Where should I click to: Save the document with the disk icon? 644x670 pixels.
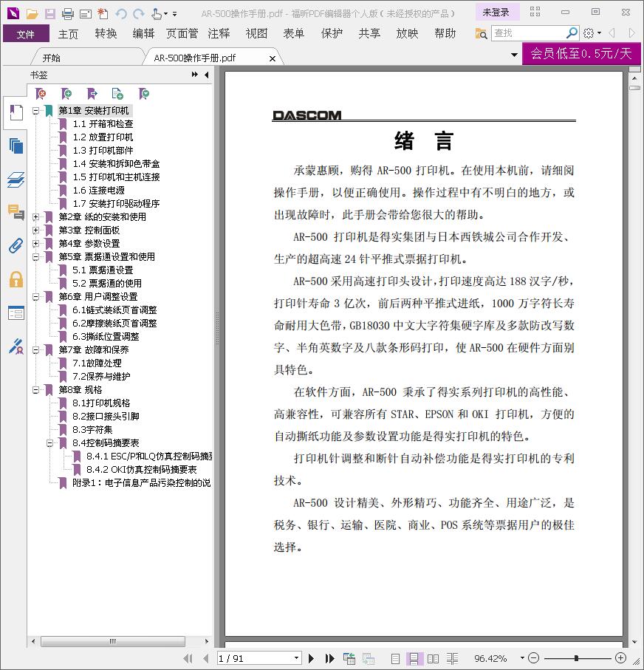pos(50,14)
